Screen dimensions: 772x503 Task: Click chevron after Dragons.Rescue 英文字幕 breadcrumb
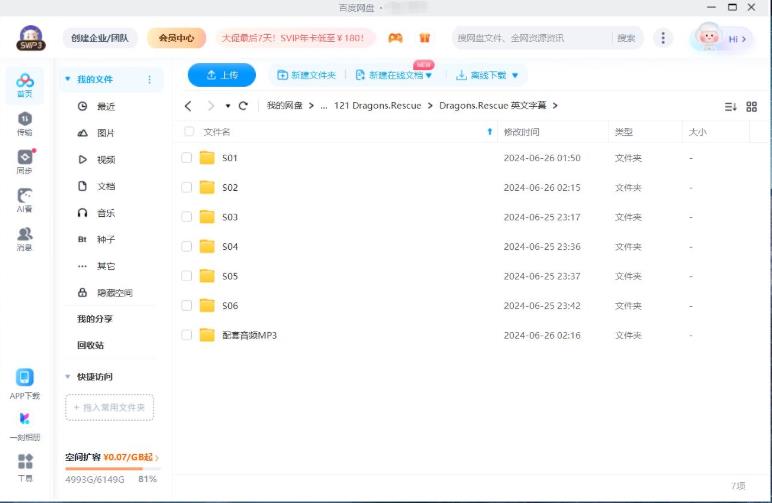(x=555, y=105)
